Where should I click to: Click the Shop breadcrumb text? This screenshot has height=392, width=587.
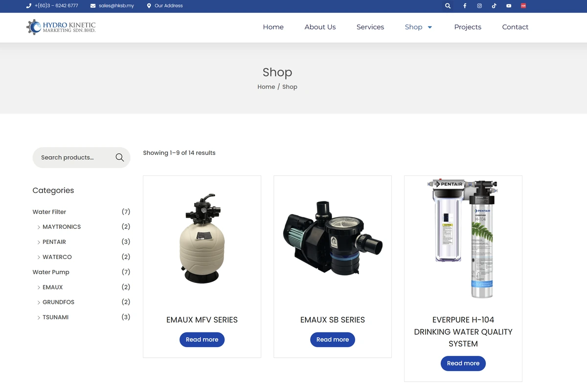(x=290, y=87)
